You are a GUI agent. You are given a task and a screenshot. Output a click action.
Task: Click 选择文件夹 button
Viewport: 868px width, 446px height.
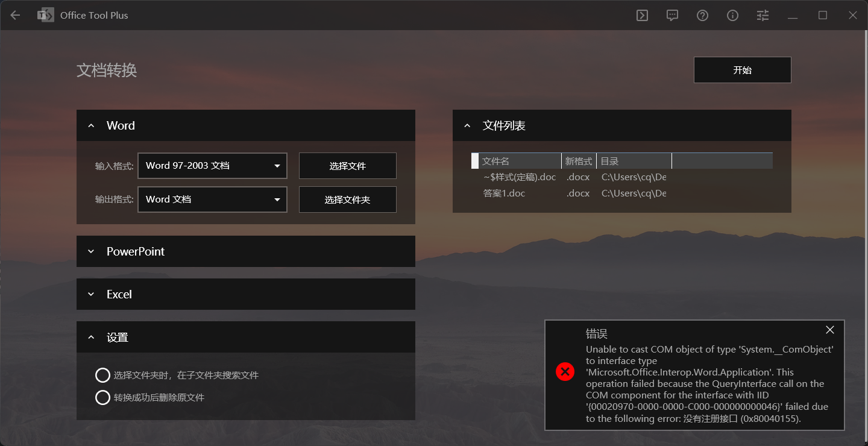point(347,199)
